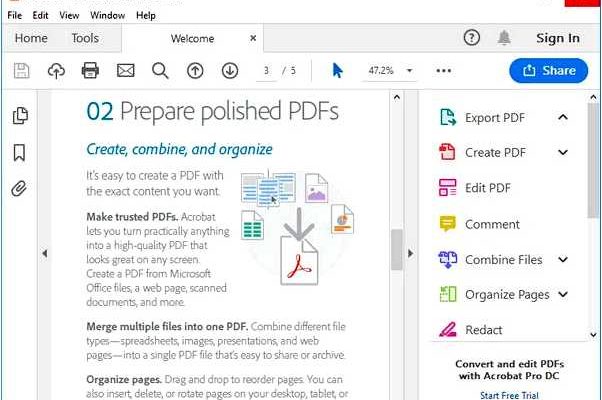Viewport: 602px width, 400px height.
Task: Go to next page down-arrow icon
Action: point(230,71)
